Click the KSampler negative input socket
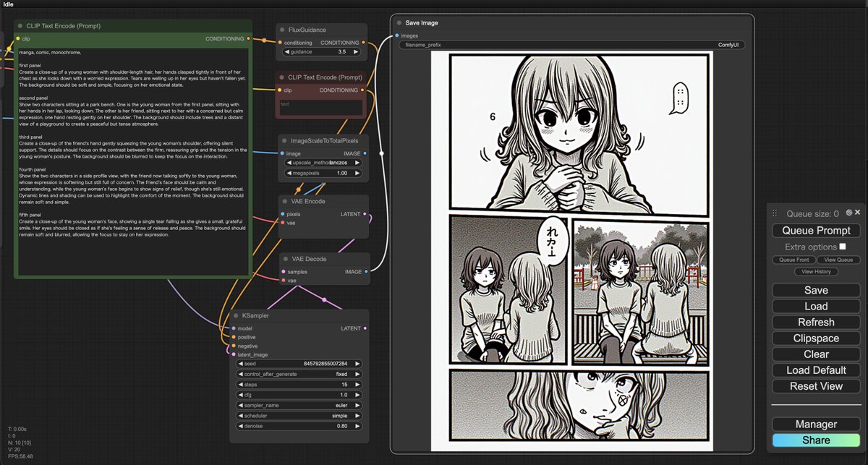 233,346
